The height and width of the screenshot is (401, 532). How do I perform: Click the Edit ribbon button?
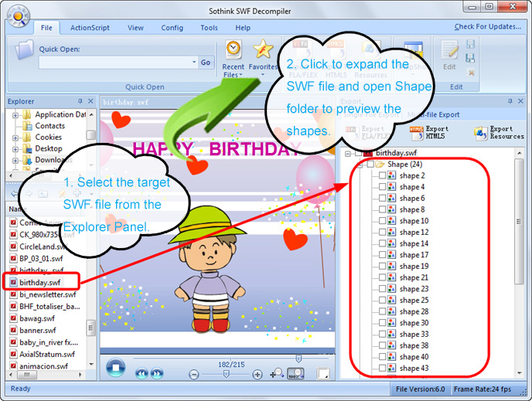coord(449,56)
